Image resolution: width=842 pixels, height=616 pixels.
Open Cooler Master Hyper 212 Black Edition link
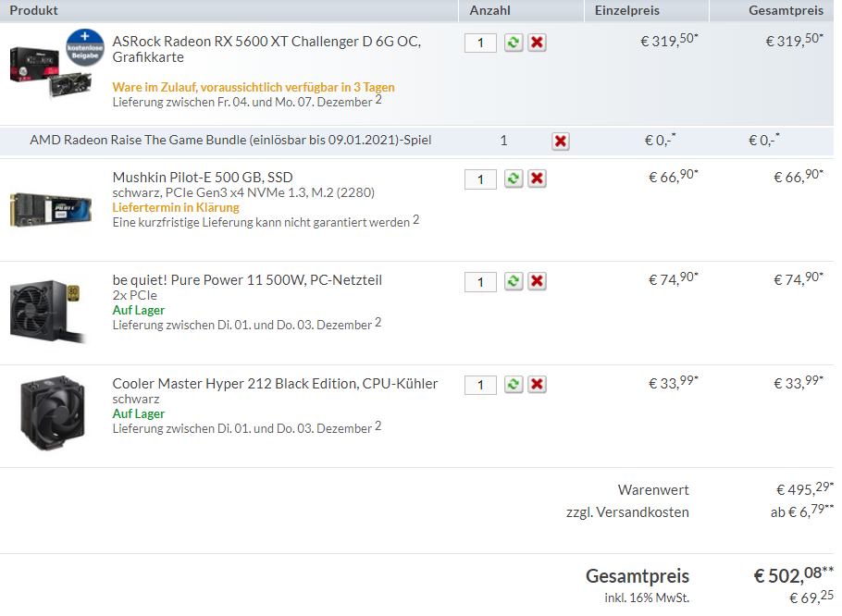tap(275, 384)
